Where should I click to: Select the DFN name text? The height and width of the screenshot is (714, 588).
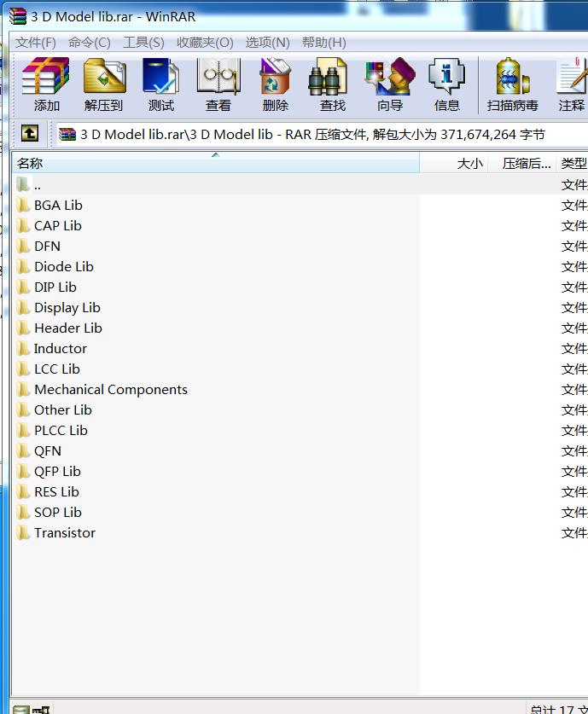48,247
